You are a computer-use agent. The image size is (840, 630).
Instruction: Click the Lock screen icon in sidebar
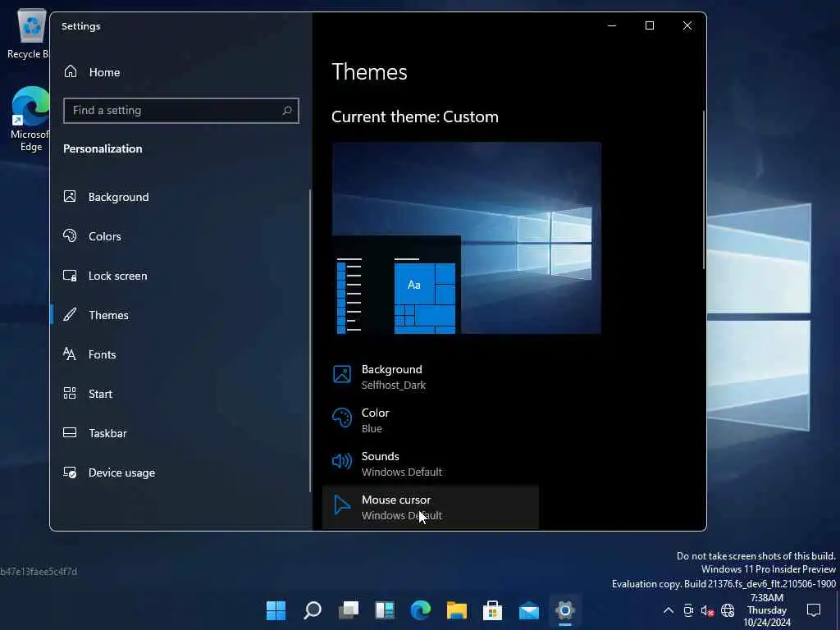(x=70, y=276)
